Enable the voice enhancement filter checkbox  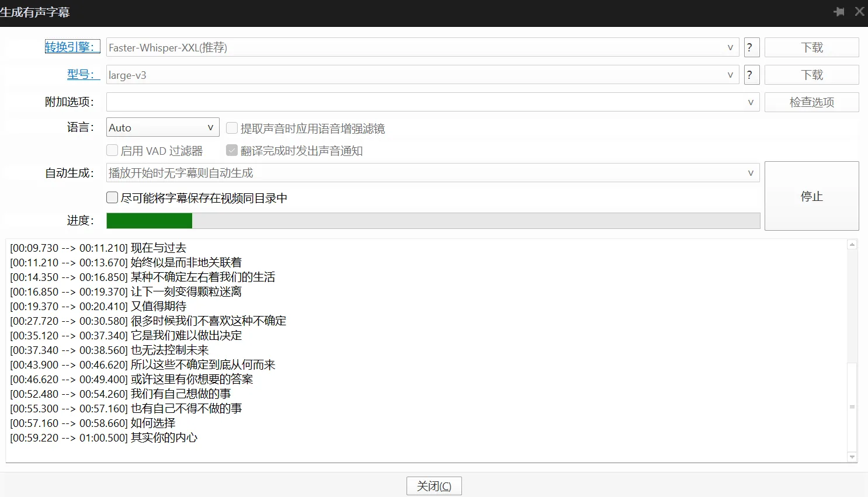[x=231, y=127]
